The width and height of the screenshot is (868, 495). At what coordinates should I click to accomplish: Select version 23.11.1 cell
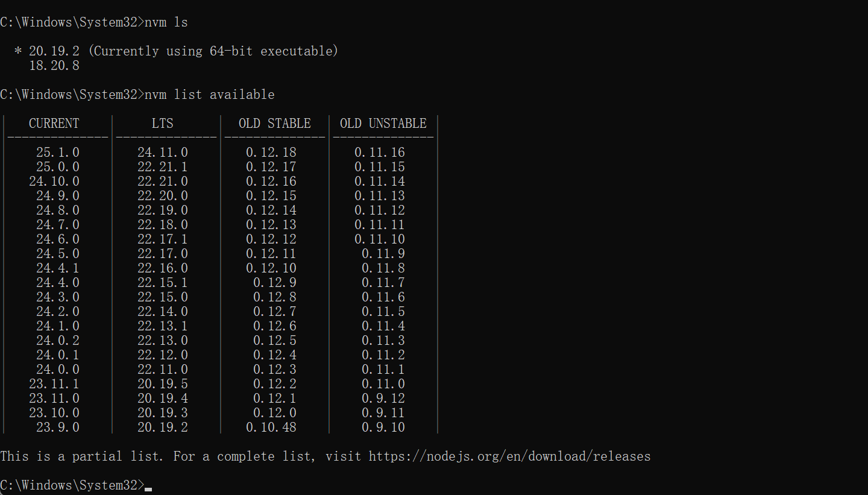click(54, 384)
